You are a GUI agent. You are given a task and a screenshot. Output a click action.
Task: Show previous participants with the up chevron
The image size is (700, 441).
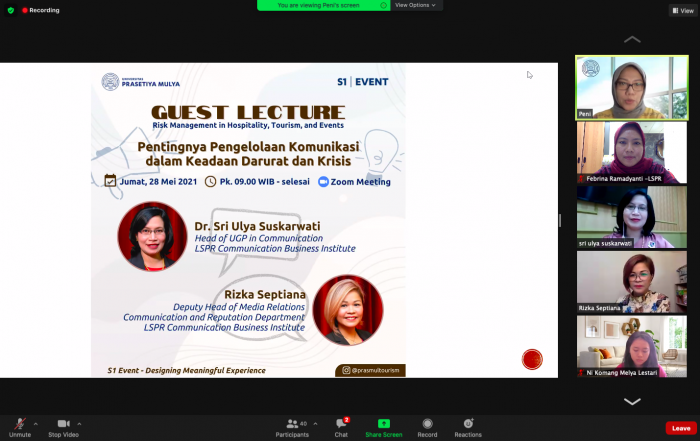[632, 40]
